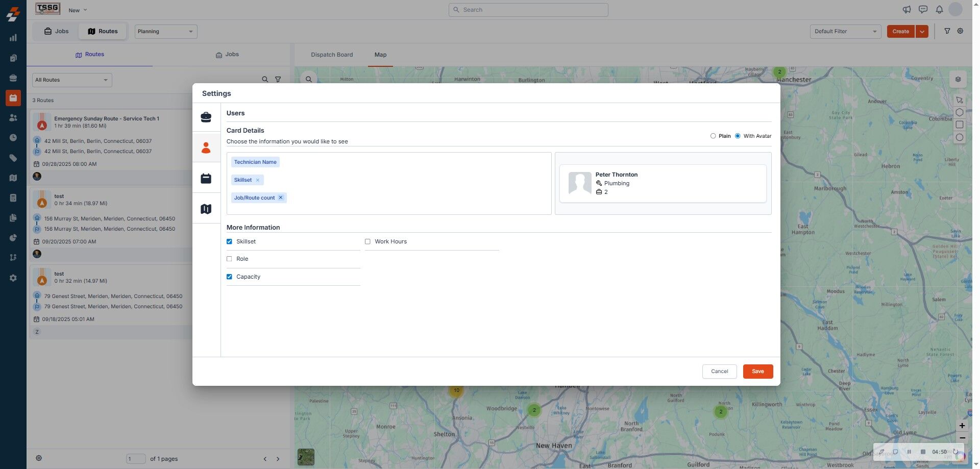The image size is (980, 469).
Task: Click the map search magnifier icon
Action: pyautogui.click(x=309, y=79)
